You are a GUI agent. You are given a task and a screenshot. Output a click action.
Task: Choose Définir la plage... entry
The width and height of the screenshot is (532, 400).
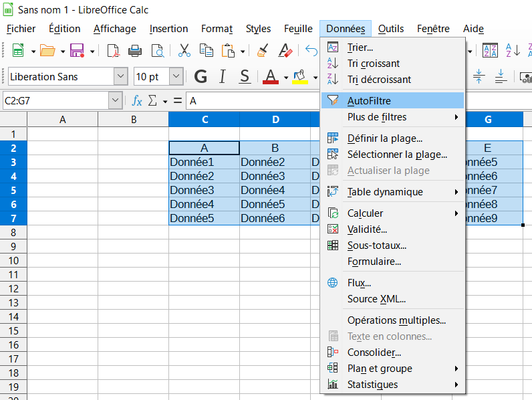coord(393,138)
